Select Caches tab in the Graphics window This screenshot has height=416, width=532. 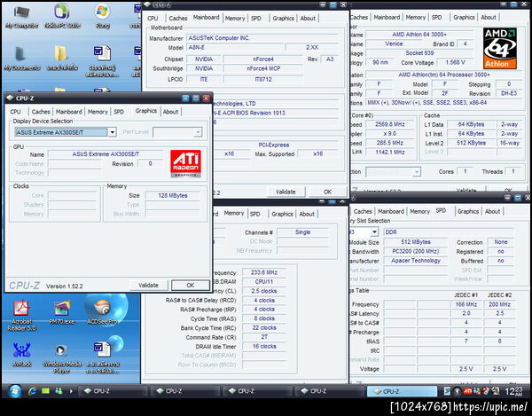[41, 112]
